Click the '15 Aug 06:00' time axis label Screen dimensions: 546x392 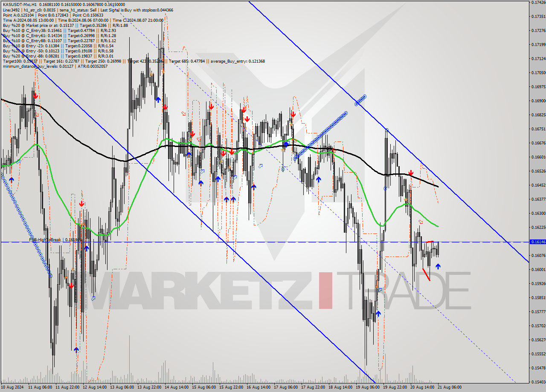click(x=204, y=387)
